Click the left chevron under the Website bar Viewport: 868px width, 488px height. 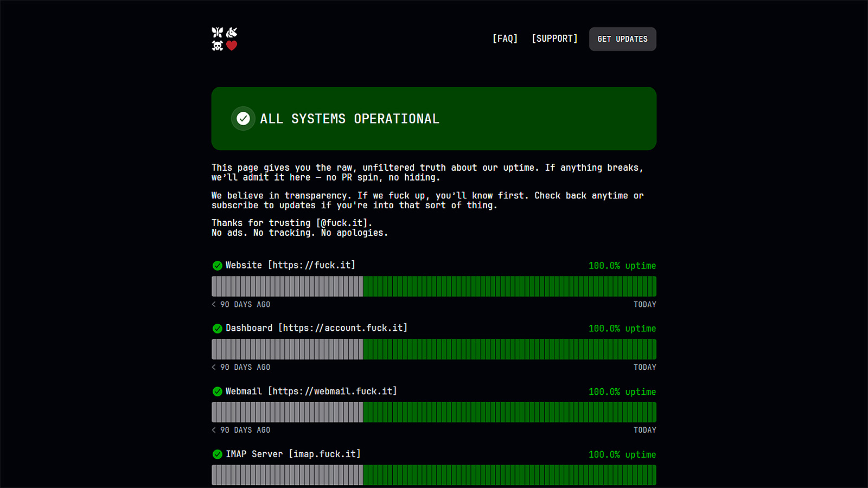[x=214, y=305]
